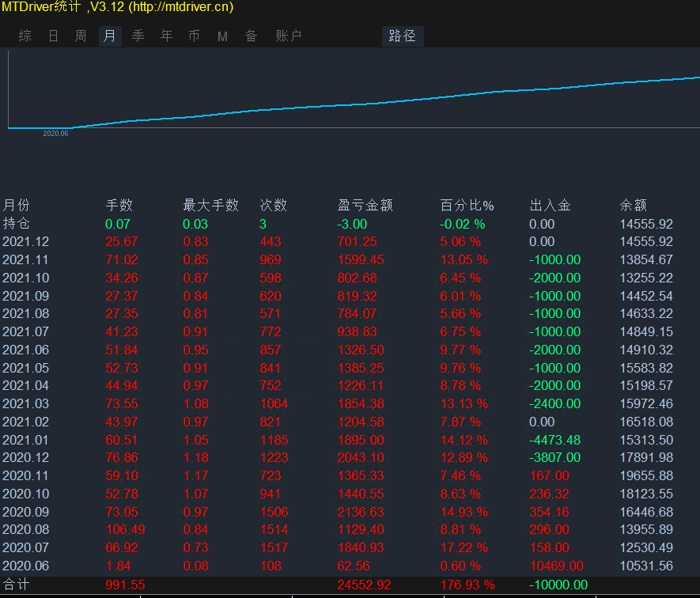The width and height of the screenshot is (700, 598).
Task: Click the 最大手数 column header
Action: 210,205
